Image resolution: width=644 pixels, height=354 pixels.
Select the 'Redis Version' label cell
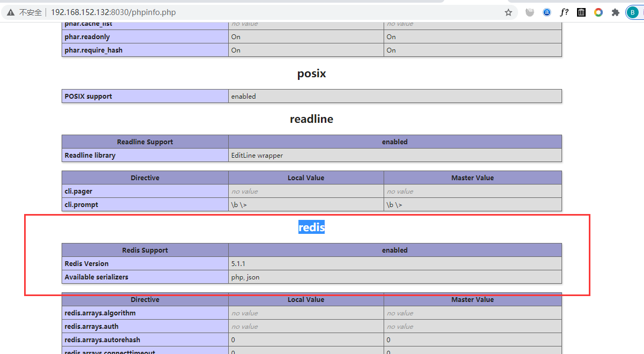[145, 263]
